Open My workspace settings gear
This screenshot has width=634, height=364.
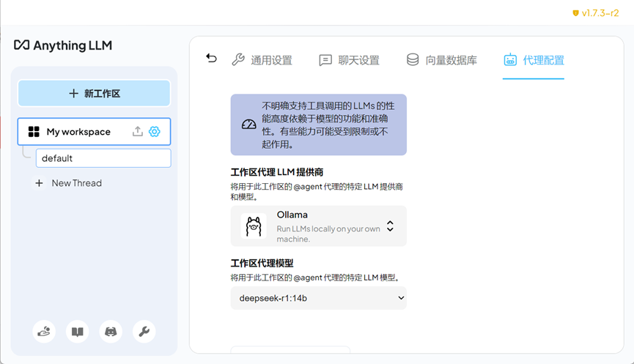pos(155,131)
